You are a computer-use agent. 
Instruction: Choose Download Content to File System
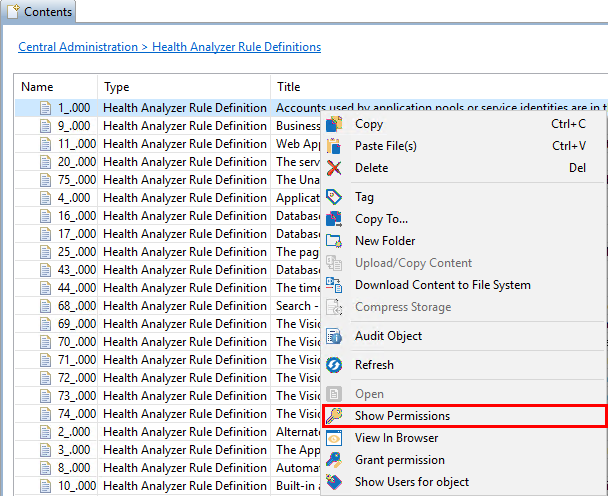(442, 285)
